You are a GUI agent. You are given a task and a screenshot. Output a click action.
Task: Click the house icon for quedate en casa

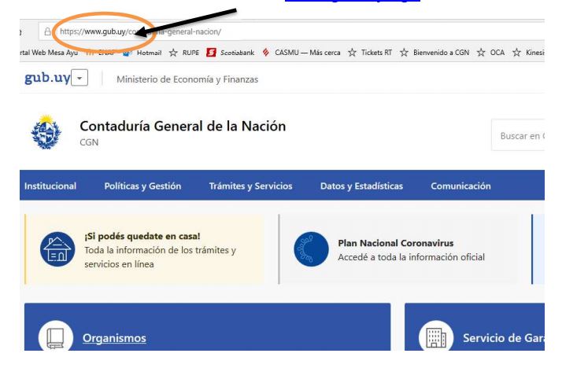[57, 249]
